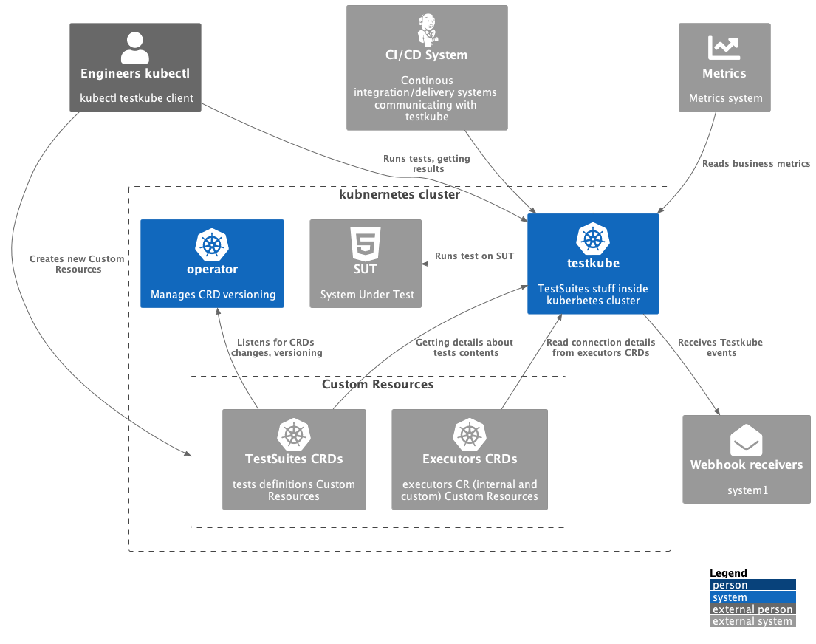Select the Custom Resources group title
The image size is (816, 644).
click(x=379, y=384)
